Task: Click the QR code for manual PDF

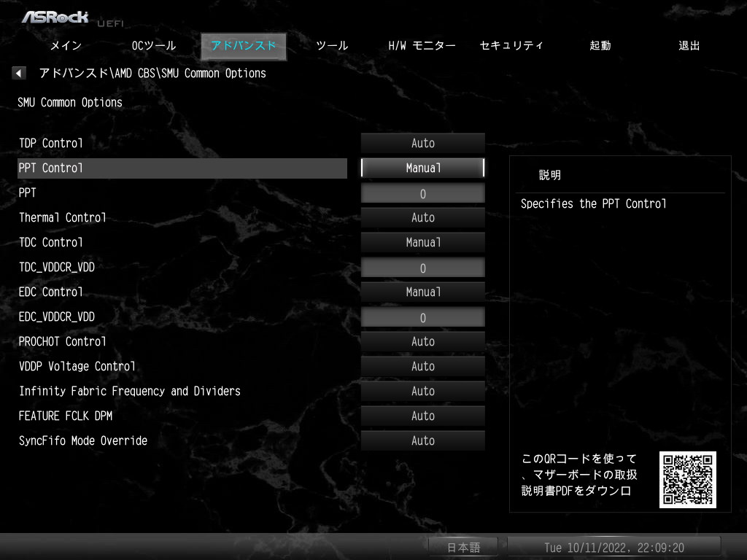Action: click(x=687, y=480)
